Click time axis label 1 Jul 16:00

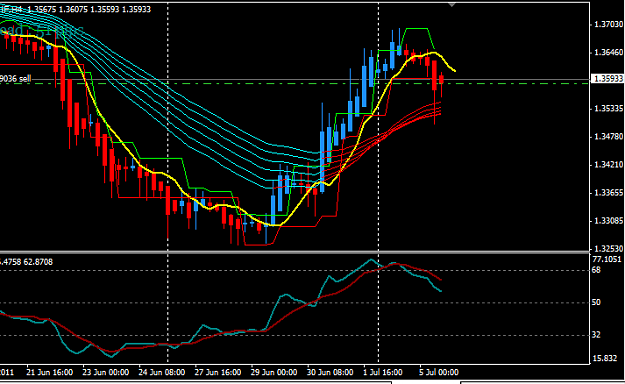coord(383,372)
